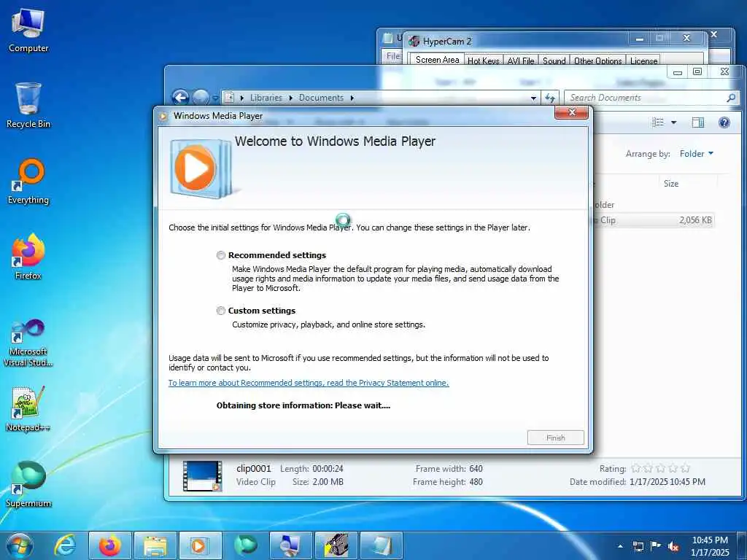Open the Recycle Bin desktop icon
This screenshot has width=747, height=560.
coord(28,106)
